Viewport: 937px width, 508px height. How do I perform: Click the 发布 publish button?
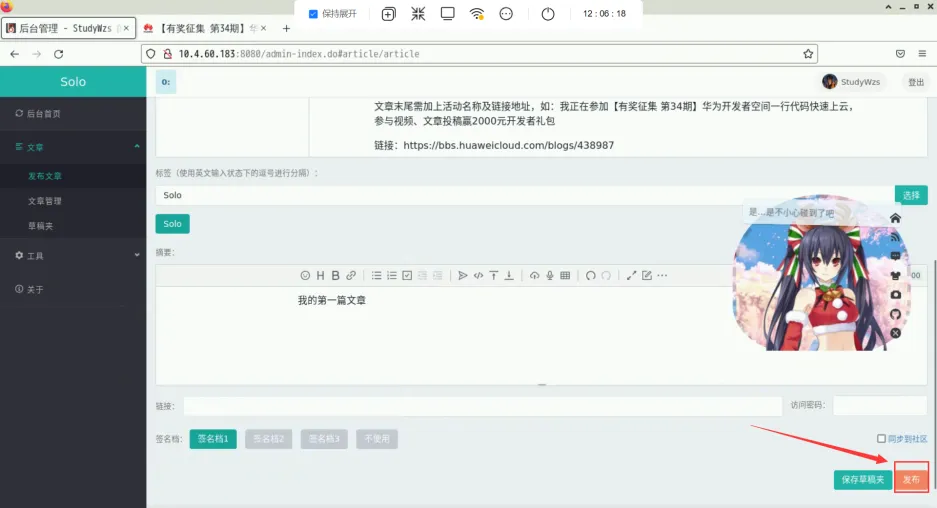(911, 479)
